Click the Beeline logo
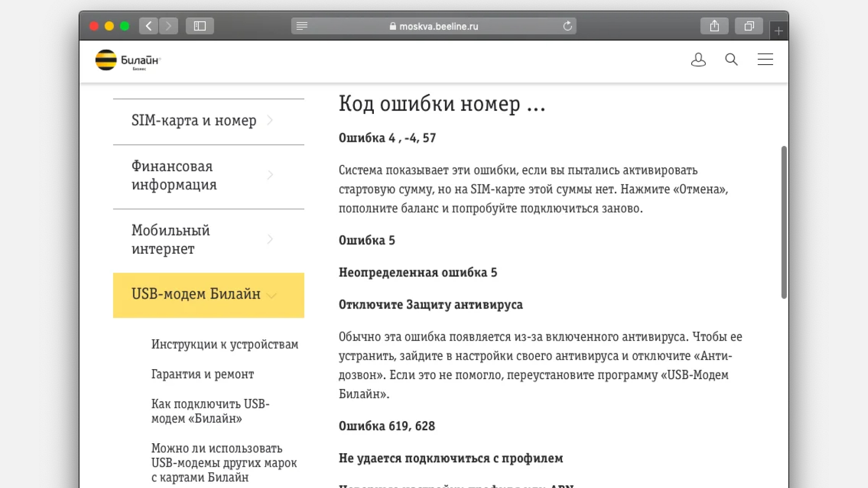 128,60
